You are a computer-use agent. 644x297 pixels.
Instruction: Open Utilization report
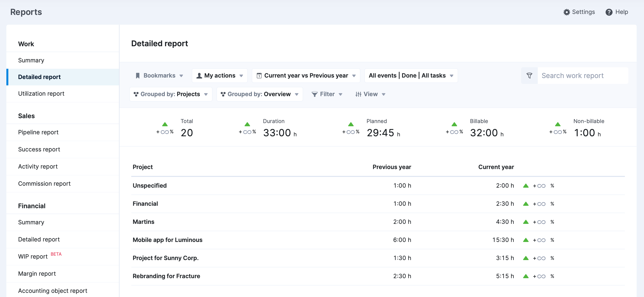coord(63,94)
